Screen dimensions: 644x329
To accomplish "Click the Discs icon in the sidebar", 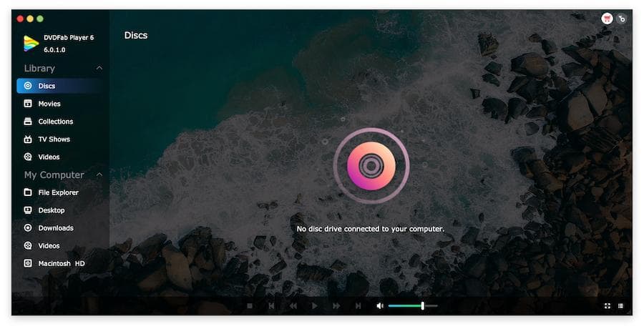I will coord(27,85).
